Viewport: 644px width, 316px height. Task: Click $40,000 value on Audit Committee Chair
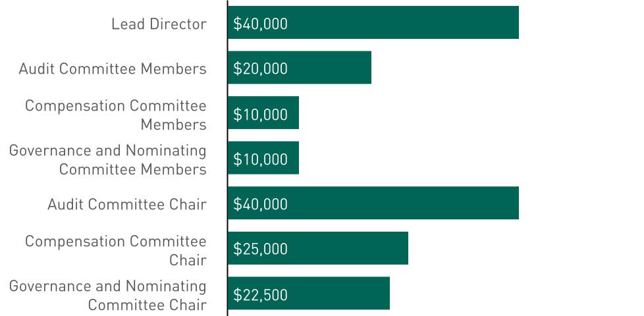(x=261, y=204)
